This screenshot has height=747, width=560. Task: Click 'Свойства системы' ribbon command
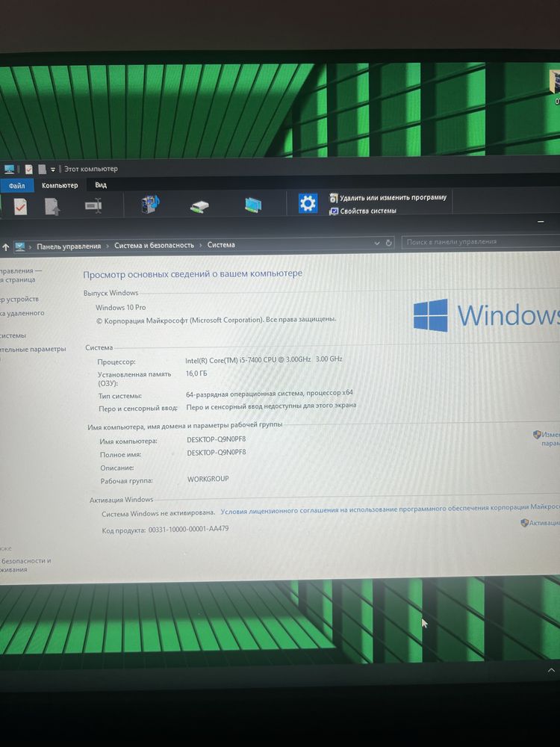point(363,211)
